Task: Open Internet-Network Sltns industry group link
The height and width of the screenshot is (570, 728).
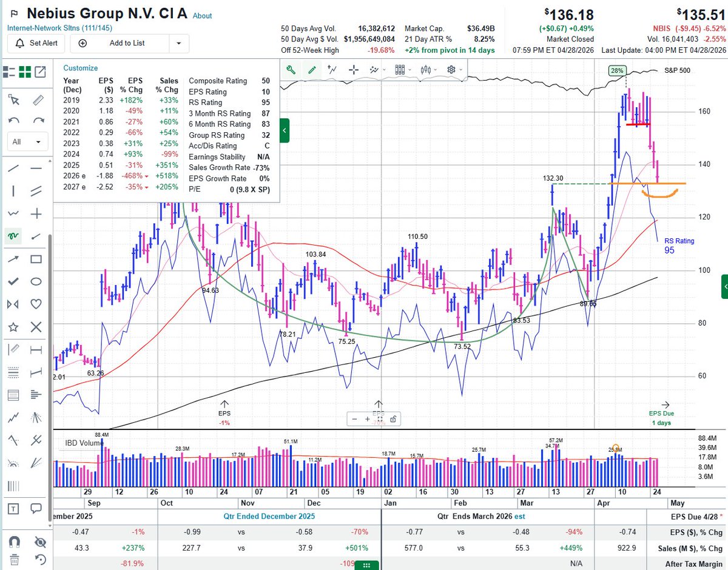Action: pos(59,28)
